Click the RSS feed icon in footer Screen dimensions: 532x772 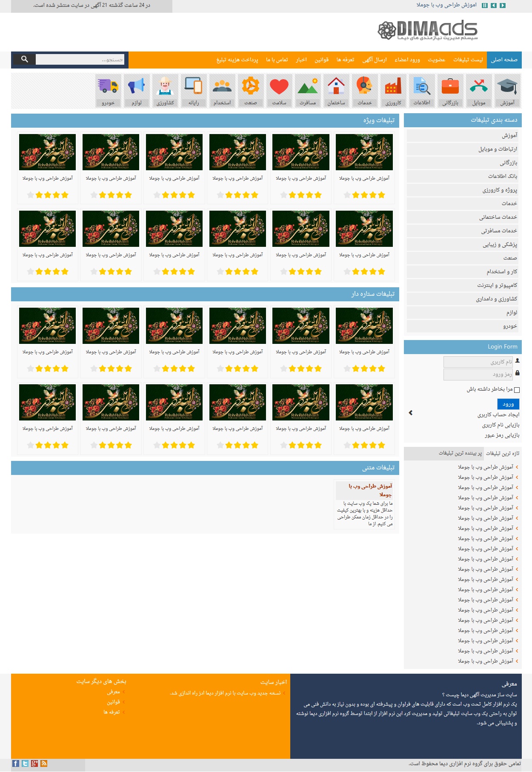pyautogui.click(x=44, y=763)
